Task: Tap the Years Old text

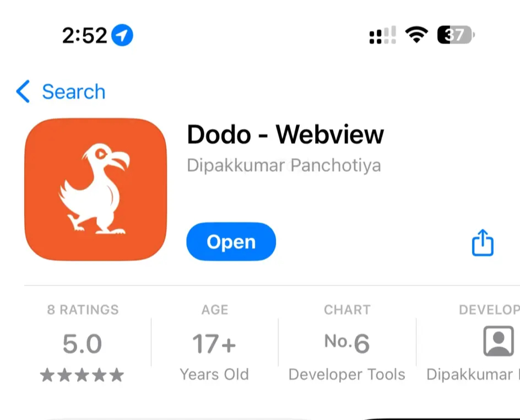Action: [x=214, y=375]
